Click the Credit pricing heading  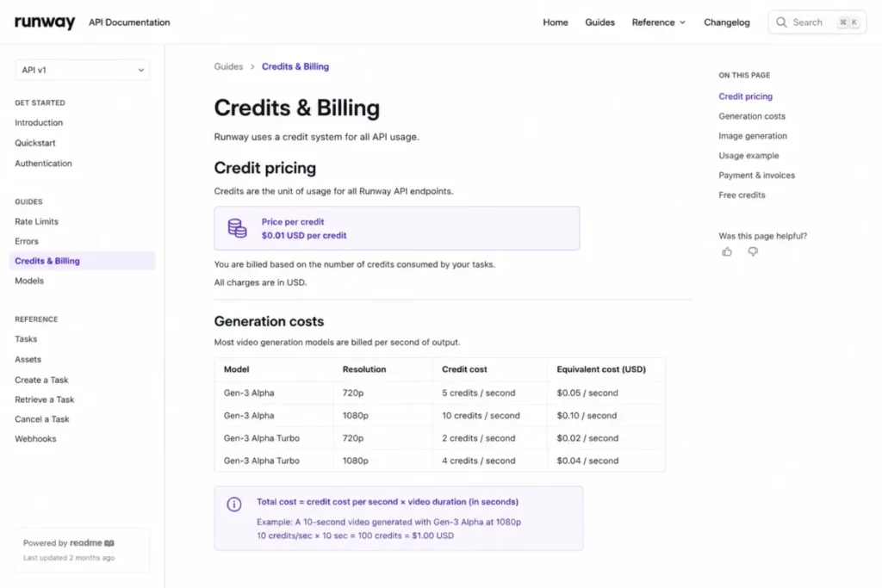(265, 168)
